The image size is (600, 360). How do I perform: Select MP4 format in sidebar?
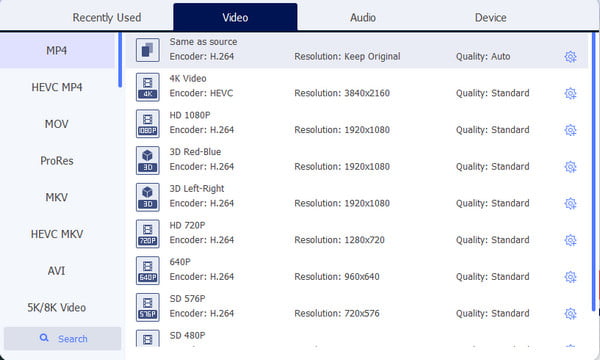(57, 50)
